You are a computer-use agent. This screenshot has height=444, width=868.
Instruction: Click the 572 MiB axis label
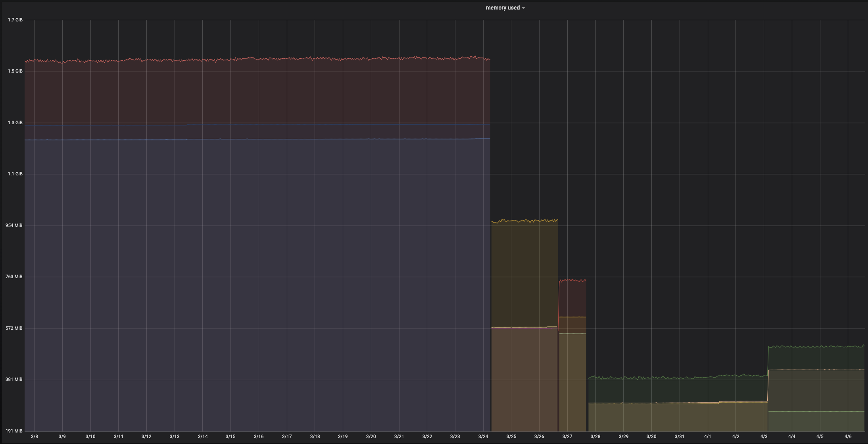pos(14,328)
